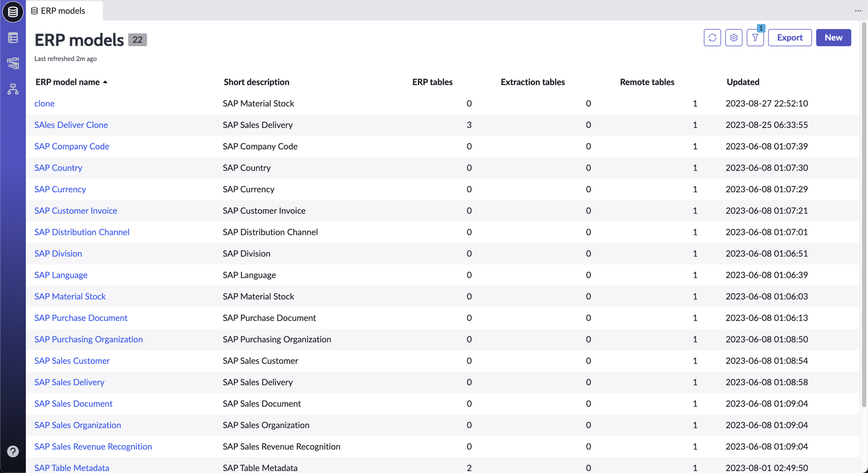The image size is (868, 473).
Task: Click the Export button
Action: click(790, 38)
